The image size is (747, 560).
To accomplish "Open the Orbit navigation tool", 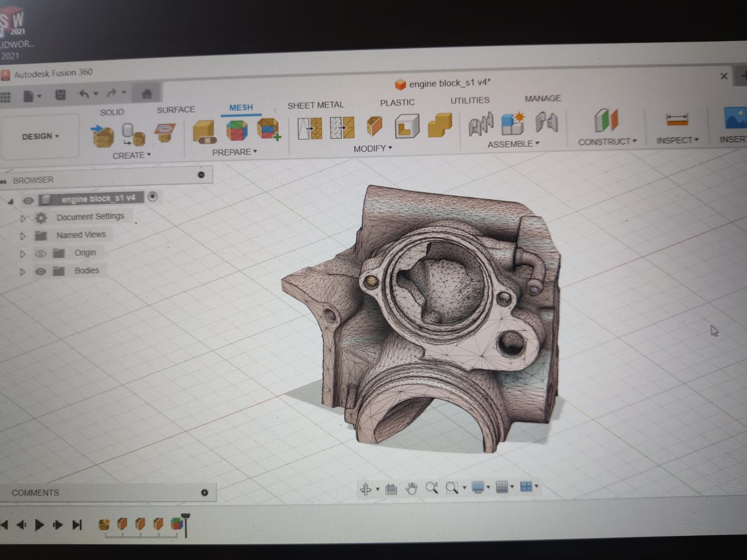I will 366,489.
